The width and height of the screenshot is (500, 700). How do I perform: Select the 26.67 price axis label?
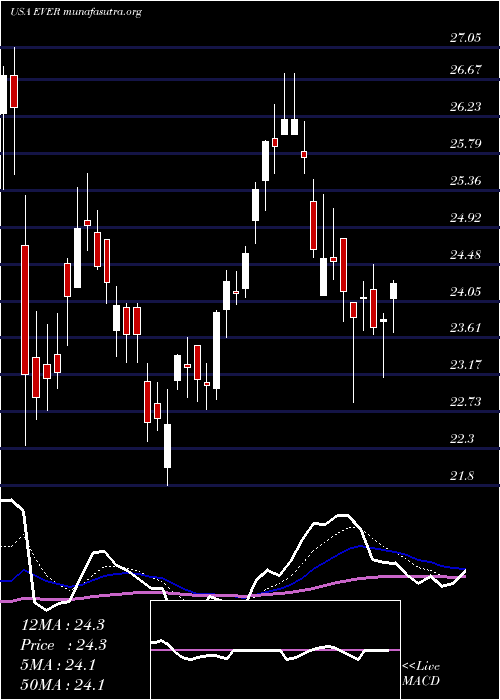pyautogui.click(x=465, y=70)
